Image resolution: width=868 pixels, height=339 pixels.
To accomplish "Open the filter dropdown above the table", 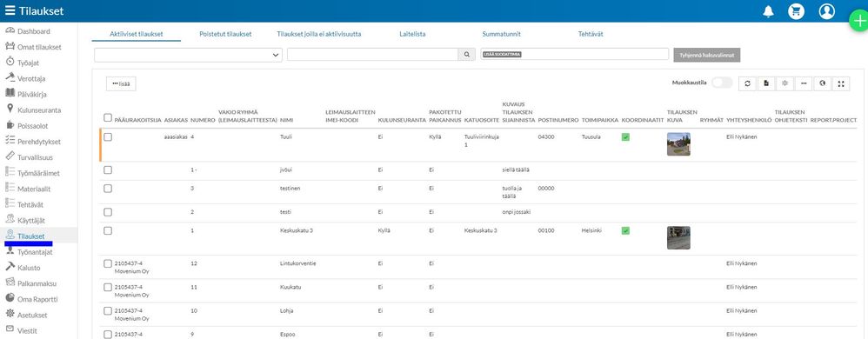I will [188, 55].
